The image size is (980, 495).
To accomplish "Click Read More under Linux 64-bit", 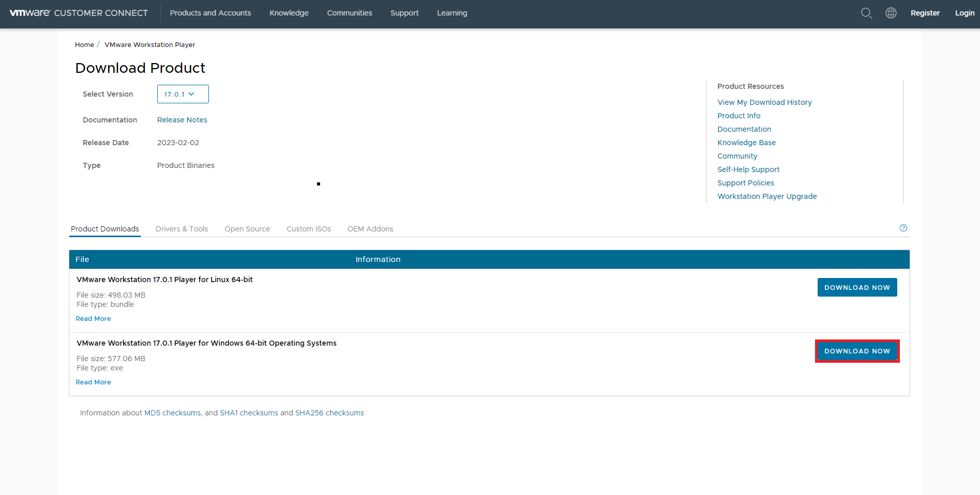I will tap(93, 319).
